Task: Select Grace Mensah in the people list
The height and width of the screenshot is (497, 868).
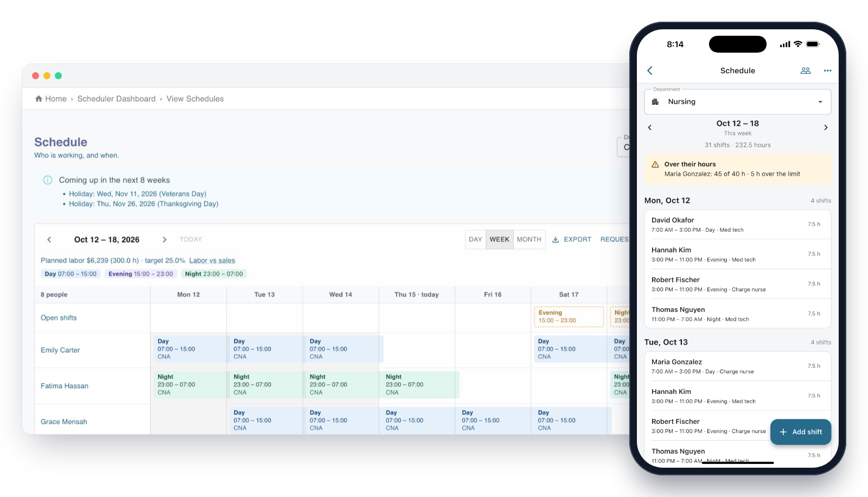Action: (x=64, y=422)
